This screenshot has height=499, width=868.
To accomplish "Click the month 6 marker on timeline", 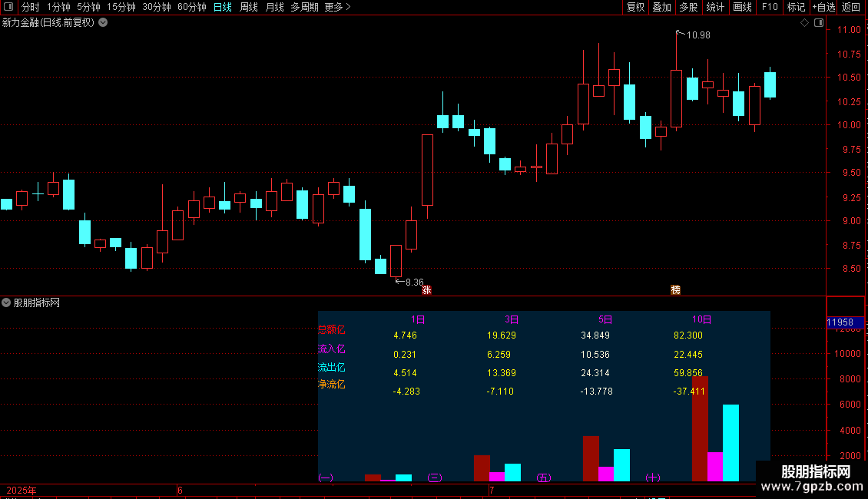I will tap(180, 490).
